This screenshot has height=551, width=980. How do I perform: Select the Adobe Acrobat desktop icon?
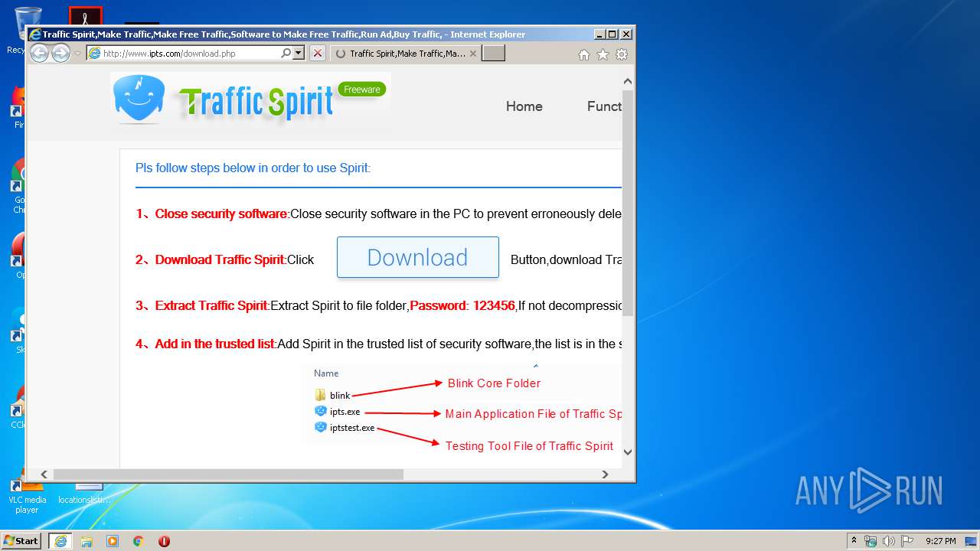point(86,16)
